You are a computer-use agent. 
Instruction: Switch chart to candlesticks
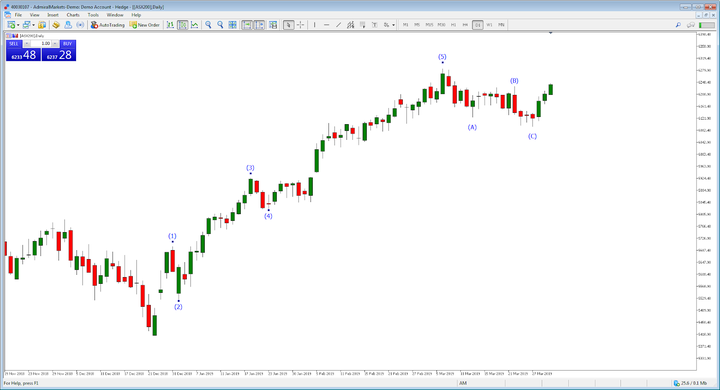click(182, 25)
